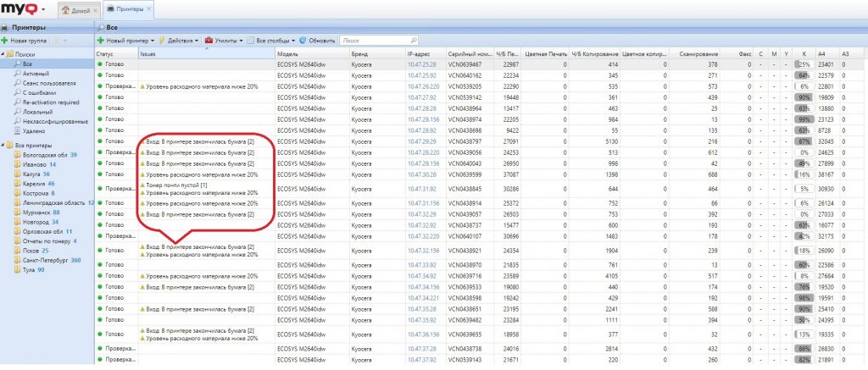Image resolution: width=868 pixels, height=370 pixels.
Task: Click the Все принтеры root folder icon
Action: click(10, 145)
